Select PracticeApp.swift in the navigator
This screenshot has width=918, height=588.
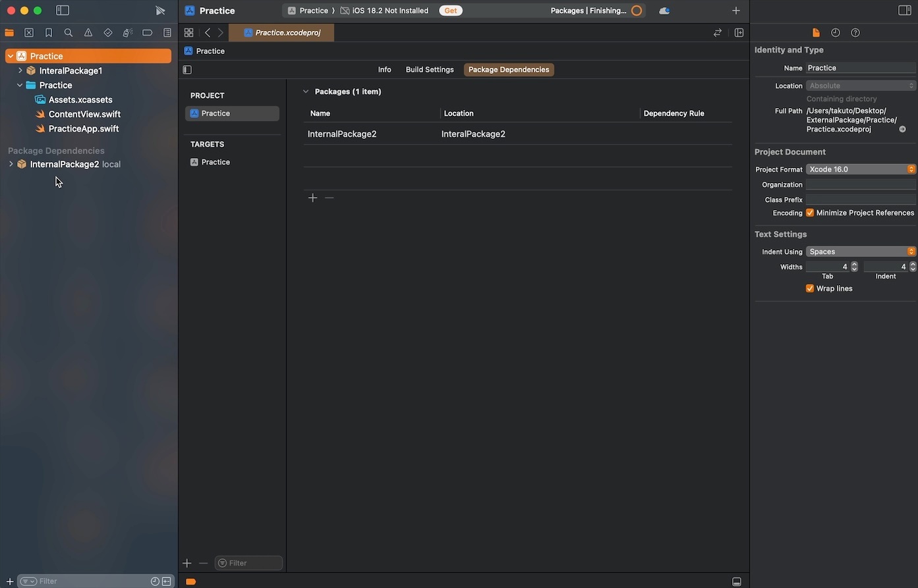tap(84, 128)
